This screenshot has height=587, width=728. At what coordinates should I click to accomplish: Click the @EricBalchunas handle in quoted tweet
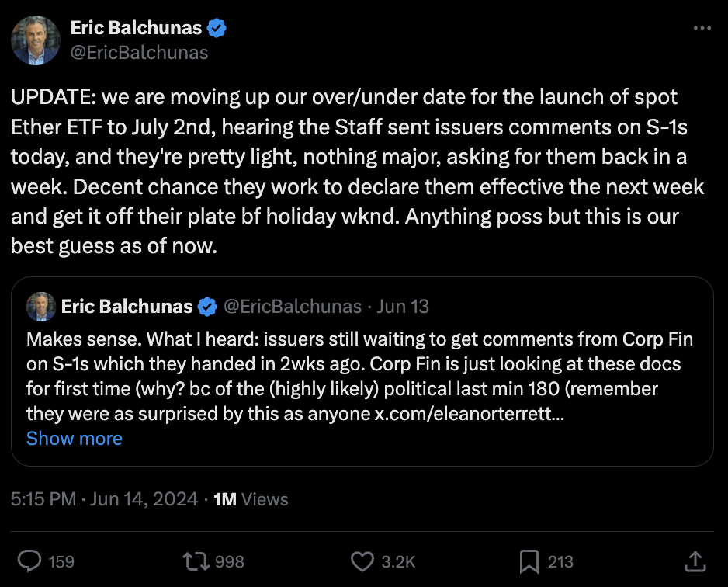293,307
